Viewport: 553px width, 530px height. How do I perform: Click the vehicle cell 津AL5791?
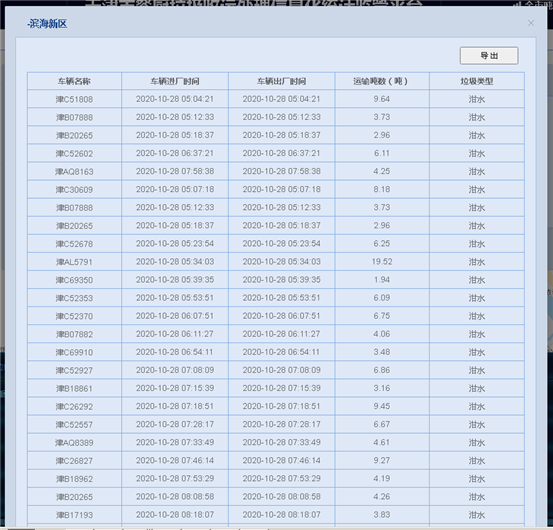[x=74, y=262]
